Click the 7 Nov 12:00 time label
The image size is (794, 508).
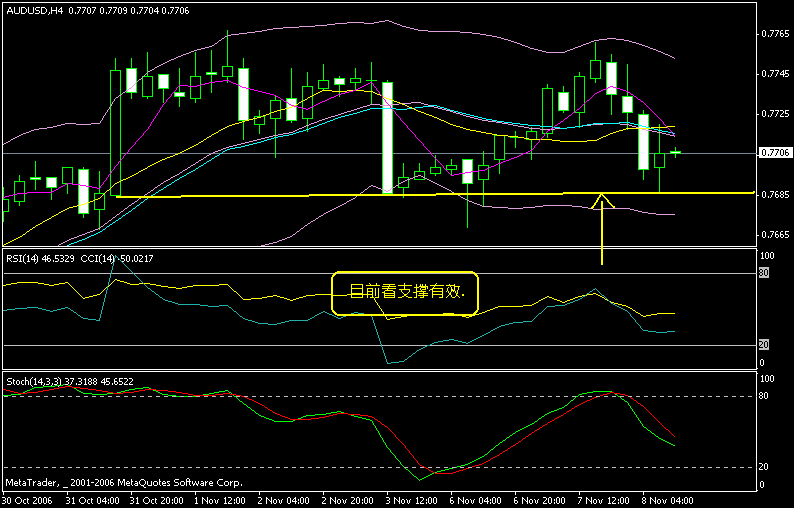click(604, 501)
